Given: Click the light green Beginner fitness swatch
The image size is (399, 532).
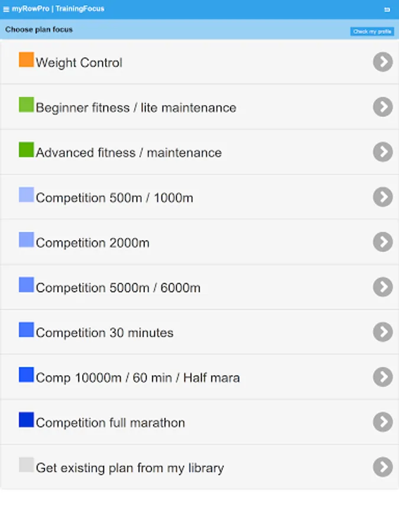Looking at the screenshot, I should 26,105.
